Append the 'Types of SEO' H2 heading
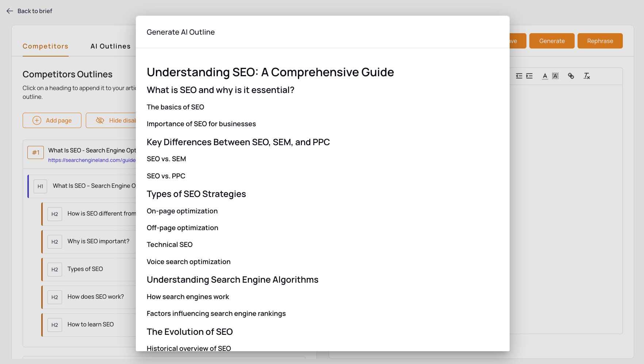644x364 pixels. coord(85,269)
